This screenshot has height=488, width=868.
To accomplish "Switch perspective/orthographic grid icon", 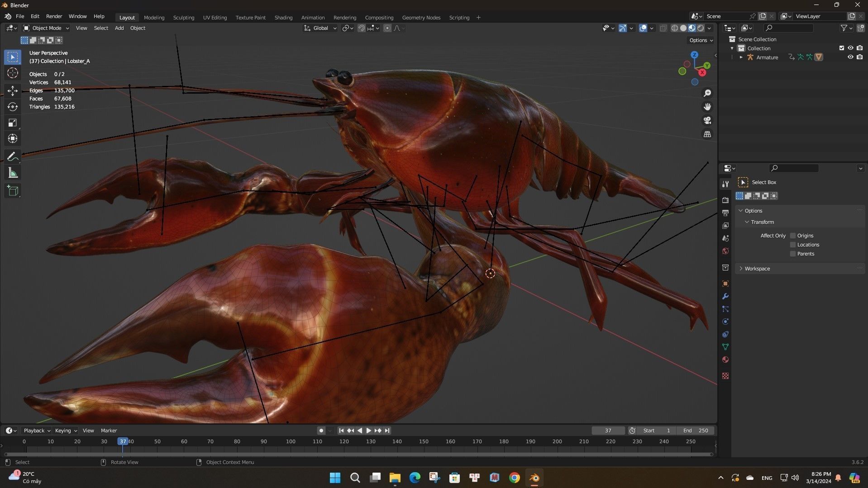I will [x=707, y=134].
